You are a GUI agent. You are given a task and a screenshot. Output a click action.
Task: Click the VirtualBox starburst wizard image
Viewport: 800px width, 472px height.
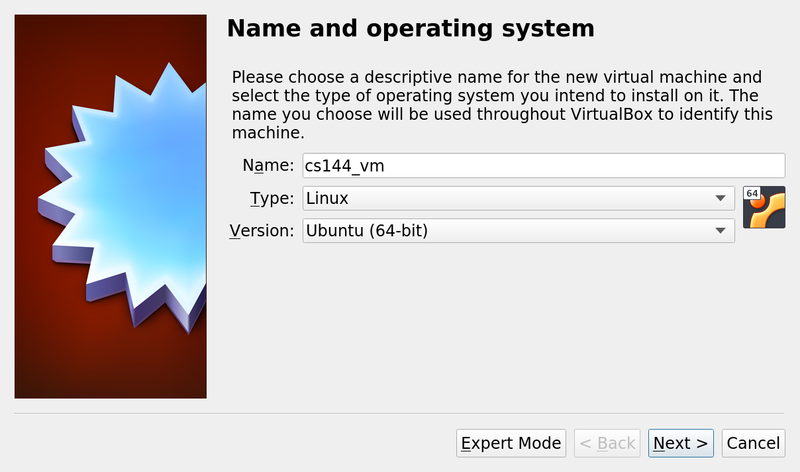(x=111, y=206)
